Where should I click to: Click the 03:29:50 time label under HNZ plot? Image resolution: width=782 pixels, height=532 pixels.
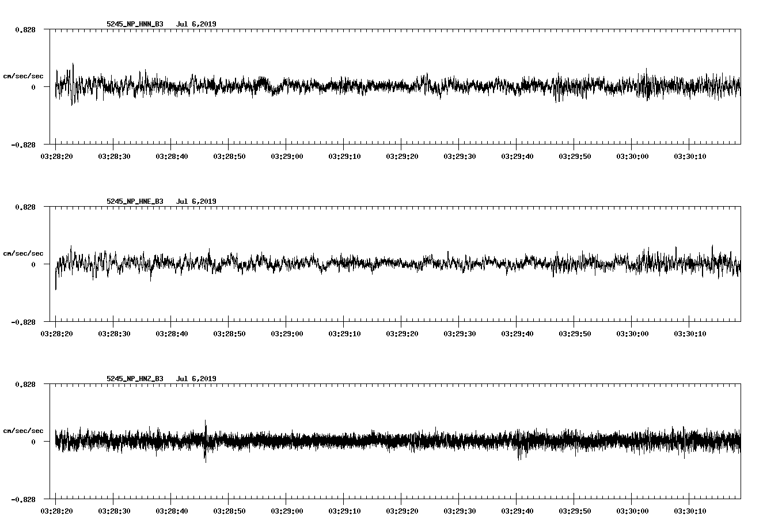(x=574, y=511)
